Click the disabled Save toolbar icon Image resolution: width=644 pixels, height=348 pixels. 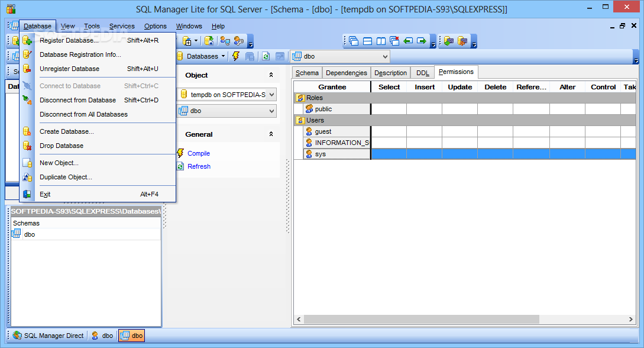point(250,56)
